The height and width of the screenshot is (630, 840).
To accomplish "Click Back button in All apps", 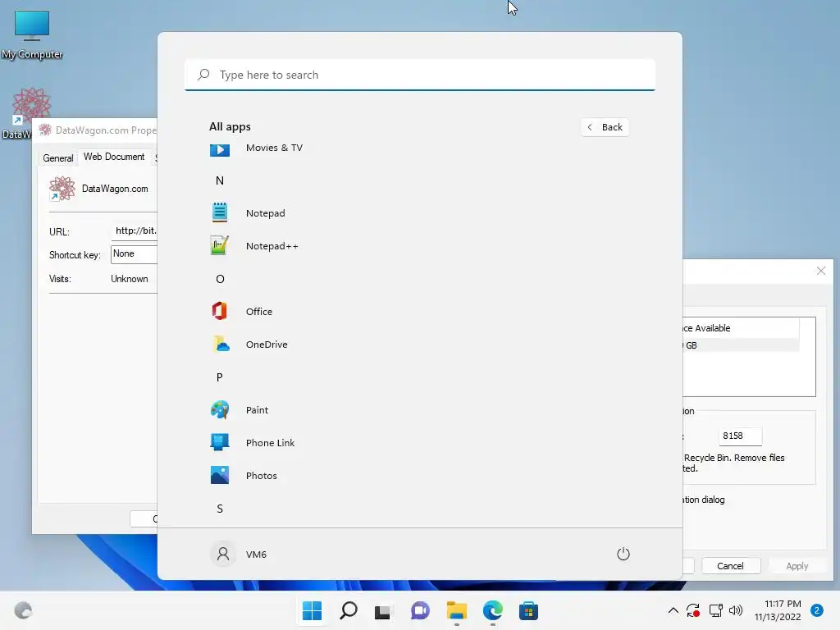I will tap(605, 127).
